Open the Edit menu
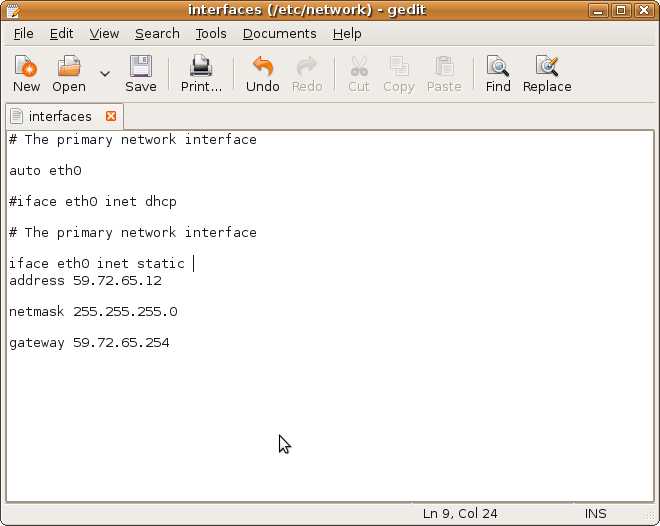 click(61, 34)
